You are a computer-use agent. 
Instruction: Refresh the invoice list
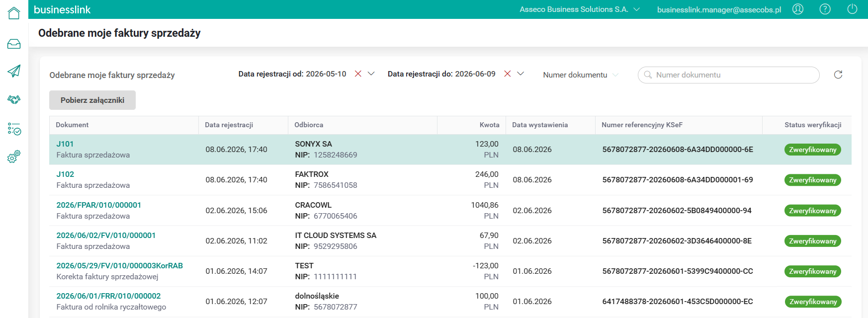click(x=838, y=75)
